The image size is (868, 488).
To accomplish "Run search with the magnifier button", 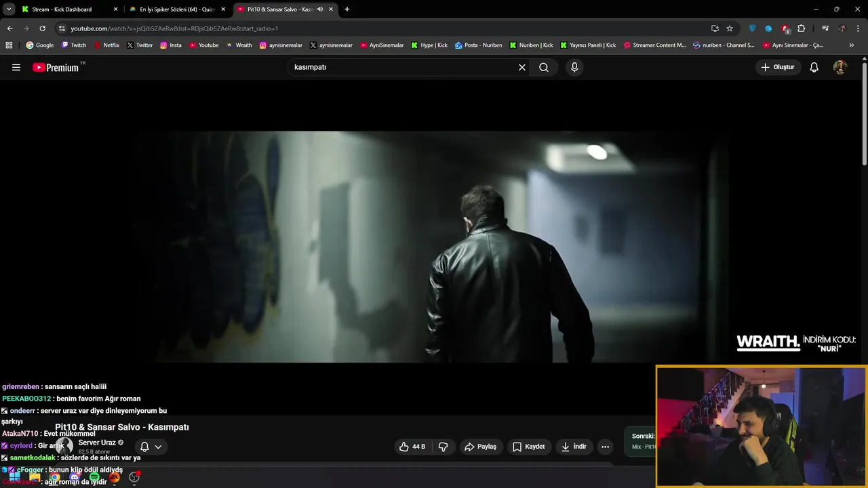I will click(x=544, y=67).
